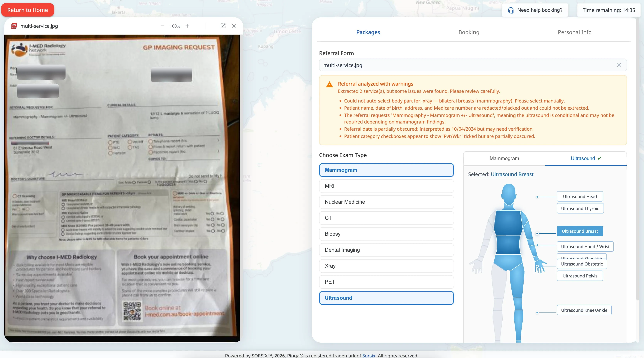644x358 pixels.
Task: Click the Return to Home button
Action: point(28,10)
